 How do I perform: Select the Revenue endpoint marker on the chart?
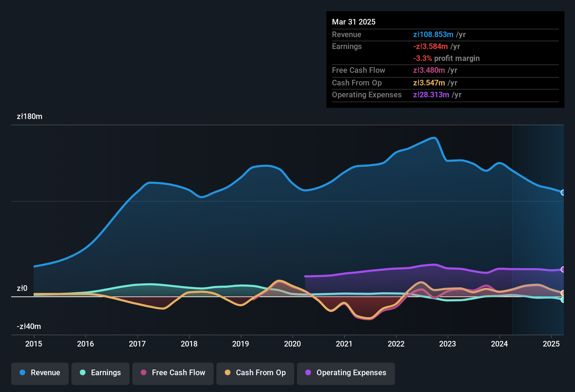point(563,192)
